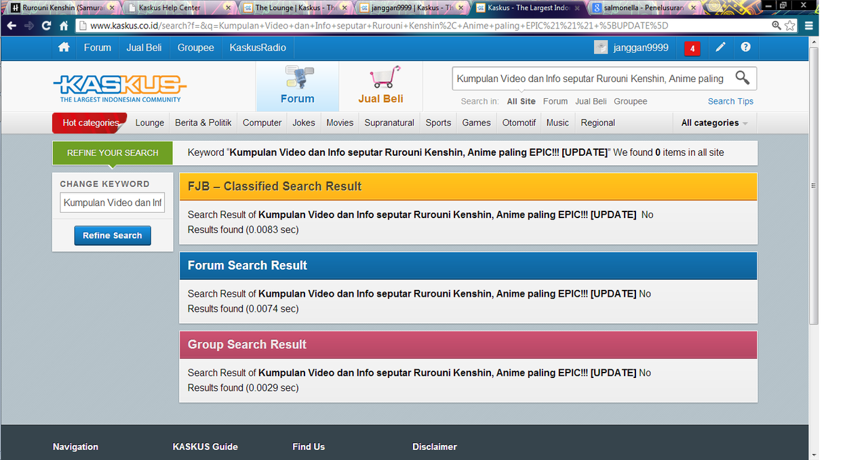The height and width of the screenshot is (460, 868).
Task: Open the Games category
Action: tap(477, 123)
